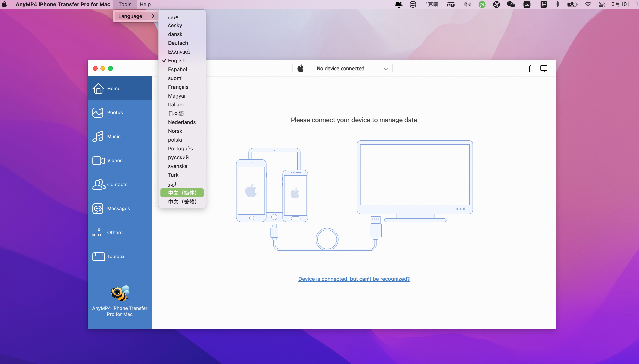Open the Tools menu

coord(125,4)
